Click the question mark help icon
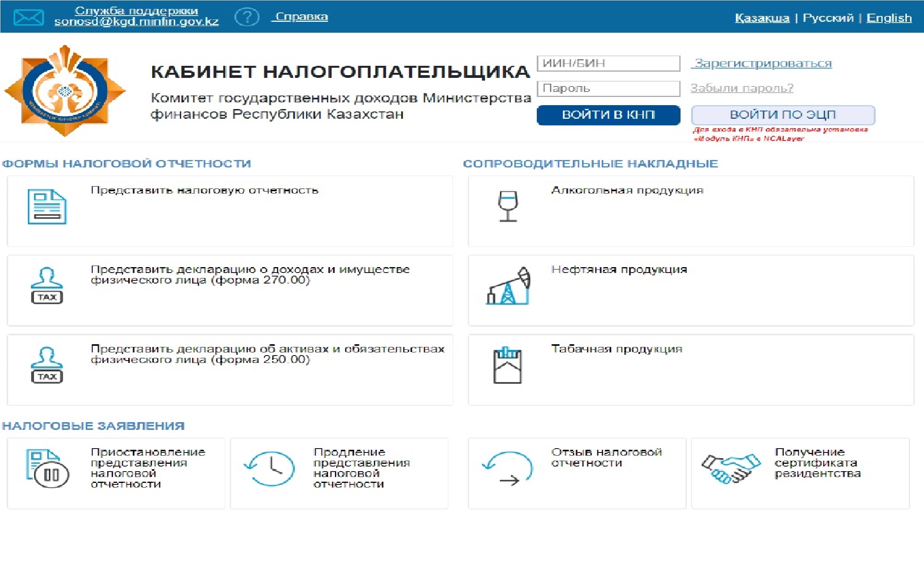Image resolution: width=924 pixels, height=581 pixels. [247, 17]
